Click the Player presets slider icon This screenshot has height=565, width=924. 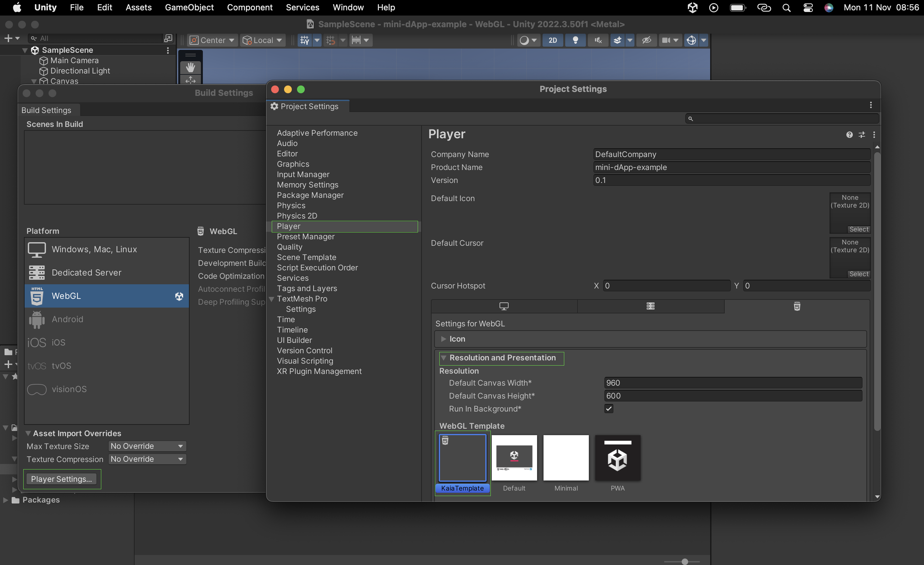click(862, 135)
